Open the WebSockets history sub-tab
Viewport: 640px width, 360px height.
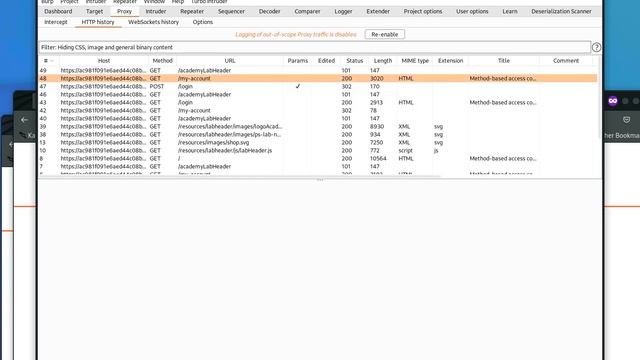[x=153, y=22]
